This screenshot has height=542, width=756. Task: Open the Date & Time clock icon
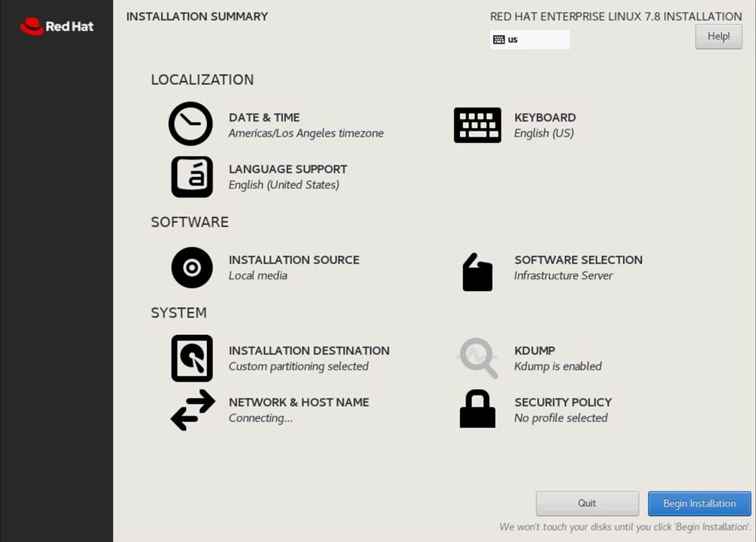[x=190, y=124]
